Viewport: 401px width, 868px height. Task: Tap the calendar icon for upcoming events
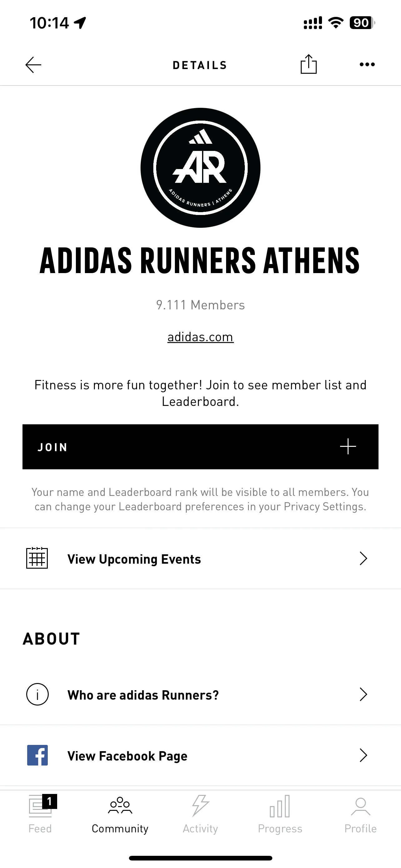tap(37, 558)
